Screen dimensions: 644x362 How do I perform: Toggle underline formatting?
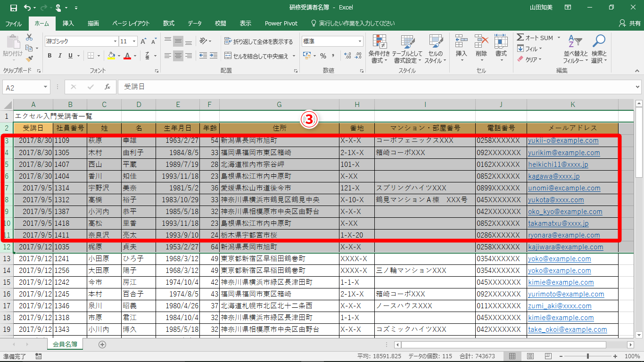click(71, 56)
